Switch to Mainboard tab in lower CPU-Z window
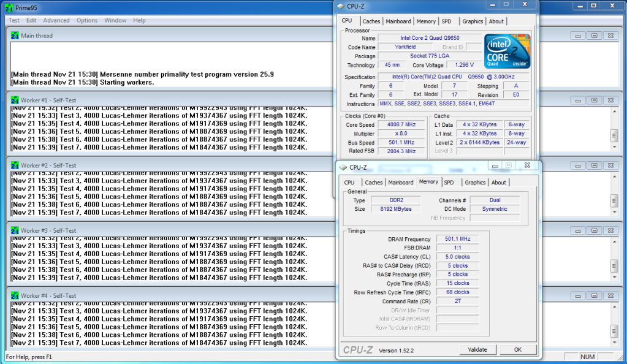The image size is (627, 364). click(401, 183)
